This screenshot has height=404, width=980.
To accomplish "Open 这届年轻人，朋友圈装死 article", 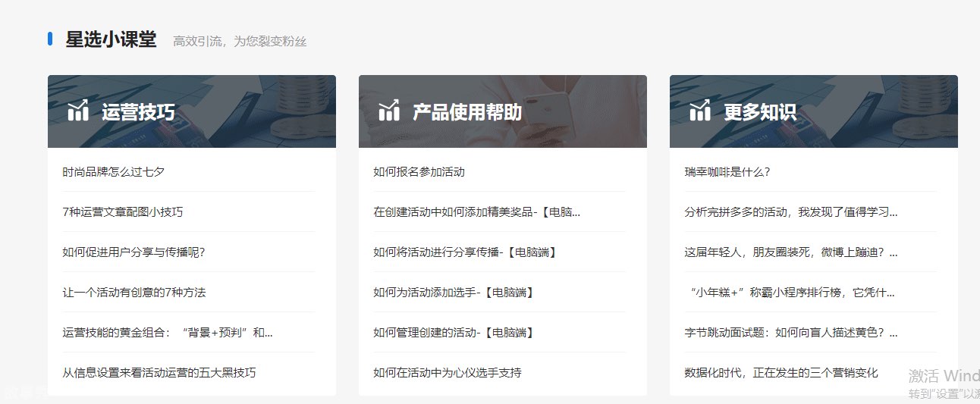I will click(x=791, y=252).
